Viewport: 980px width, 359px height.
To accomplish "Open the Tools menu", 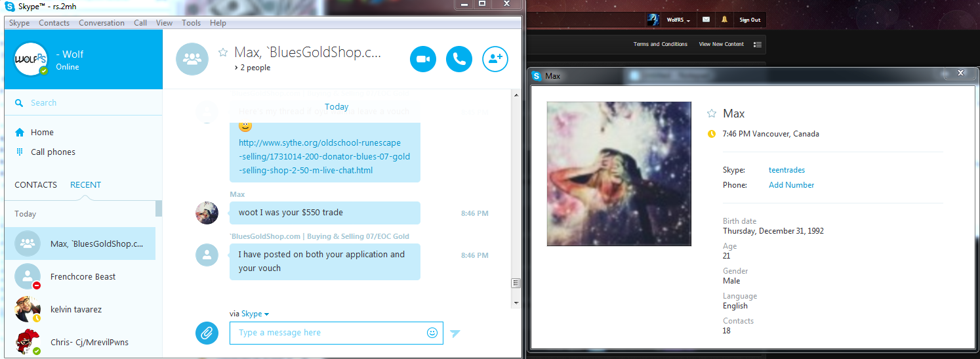I will click(192, 23).
